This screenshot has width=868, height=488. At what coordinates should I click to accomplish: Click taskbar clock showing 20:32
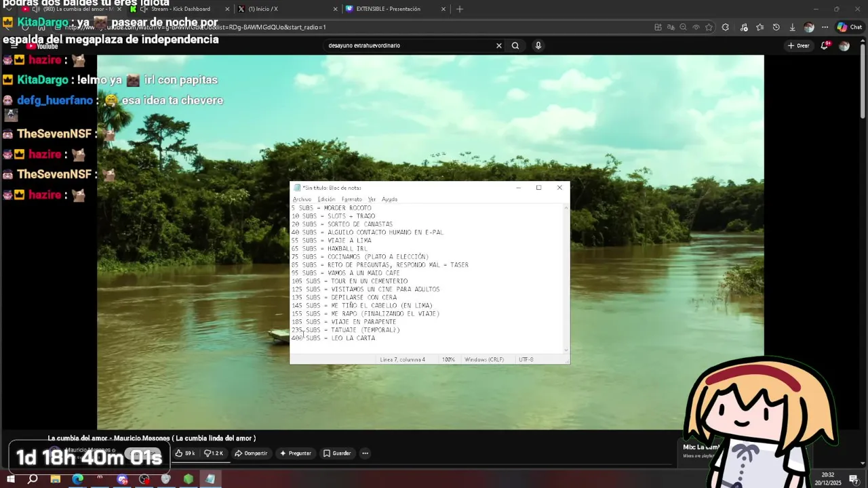828,479
